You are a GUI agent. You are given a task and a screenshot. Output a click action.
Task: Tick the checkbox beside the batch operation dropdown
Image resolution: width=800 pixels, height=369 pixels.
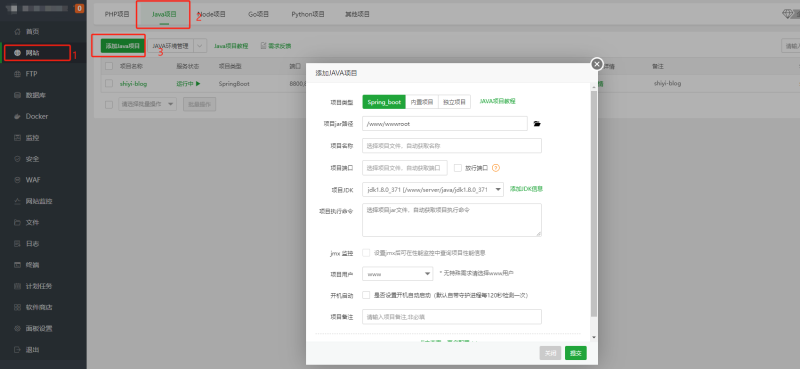click(x=109, y=104)
